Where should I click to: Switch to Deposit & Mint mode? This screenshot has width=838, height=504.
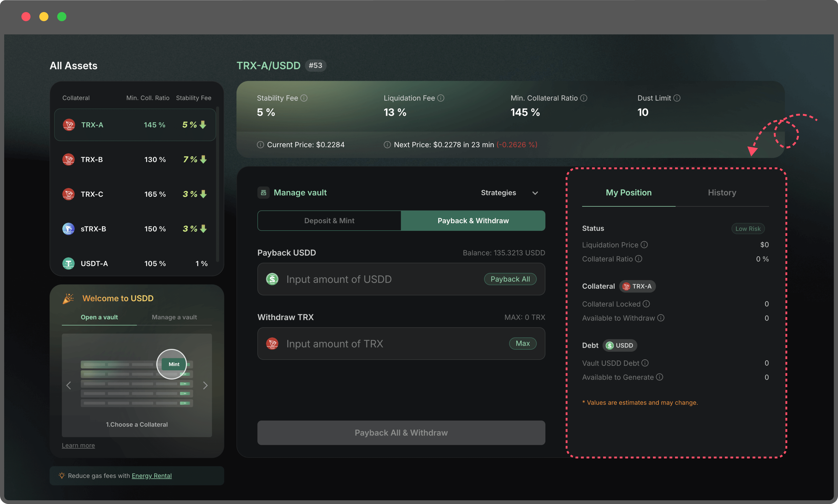pos(329,221)
